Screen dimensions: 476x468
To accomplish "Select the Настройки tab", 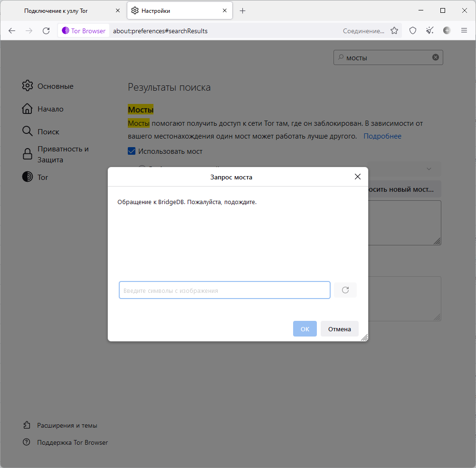I will pyautogui.click(x=180, y=11).
